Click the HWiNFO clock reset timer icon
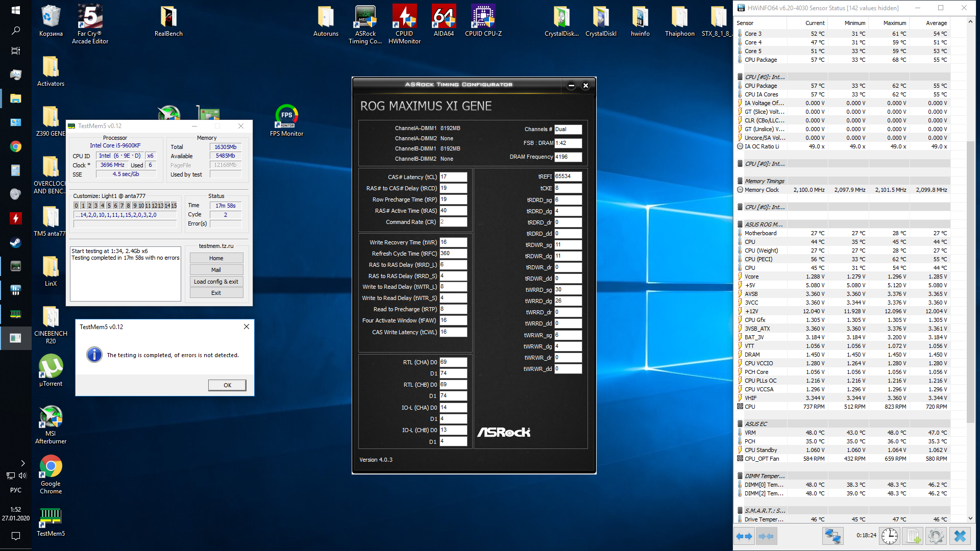 click(890, 536)
